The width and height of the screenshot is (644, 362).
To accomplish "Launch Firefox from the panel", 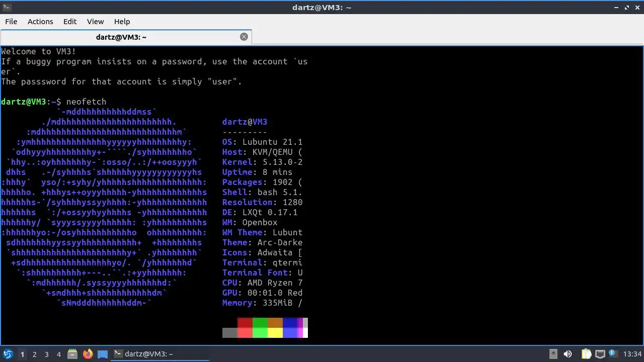I will tap(88, 354).
